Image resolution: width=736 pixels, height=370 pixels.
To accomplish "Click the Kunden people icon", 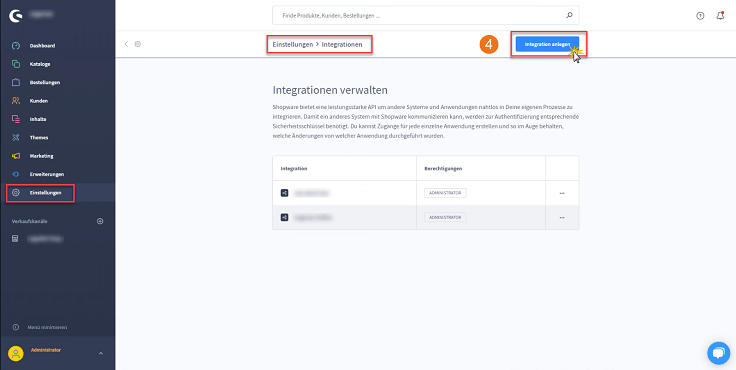I will coord(16,101).
